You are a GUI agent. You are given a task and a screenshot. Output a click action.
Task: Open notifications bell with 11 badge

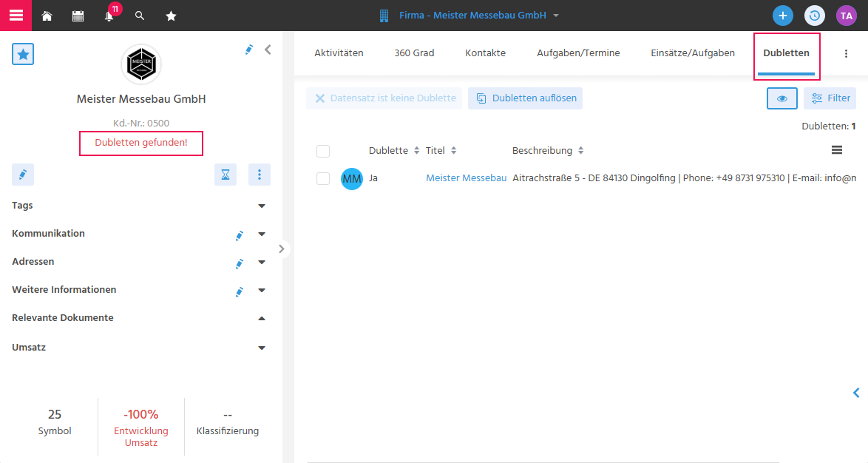(x=109, y=16)
